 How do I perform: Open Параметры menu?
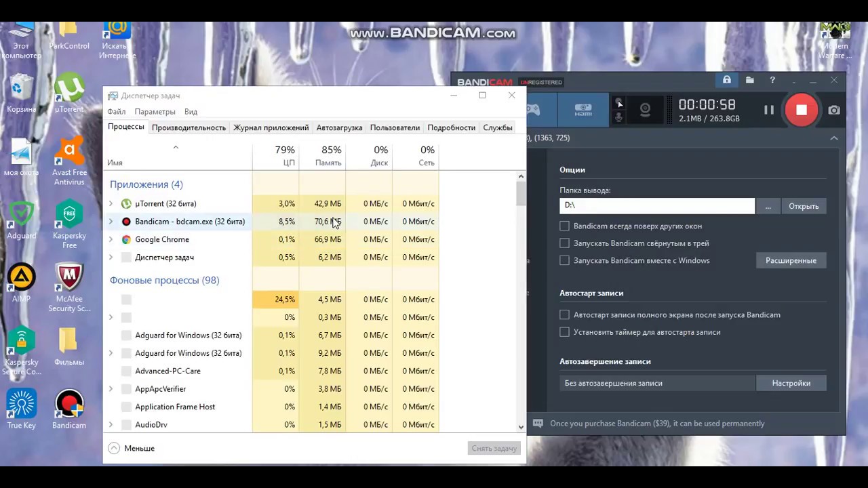pos(155,111)
